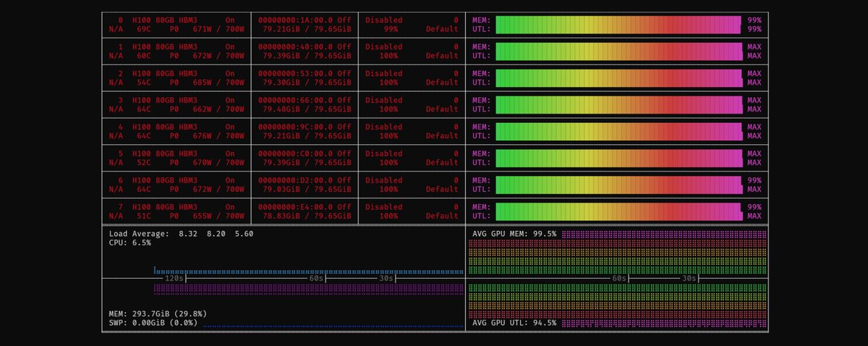Select the 52C temperature value
The image size is (868, 346).
pos(143,163)
